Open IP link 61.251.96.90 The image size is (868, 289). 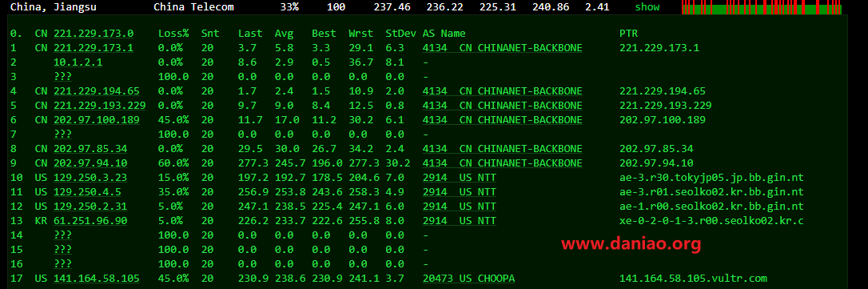click(x=90, y=221)
